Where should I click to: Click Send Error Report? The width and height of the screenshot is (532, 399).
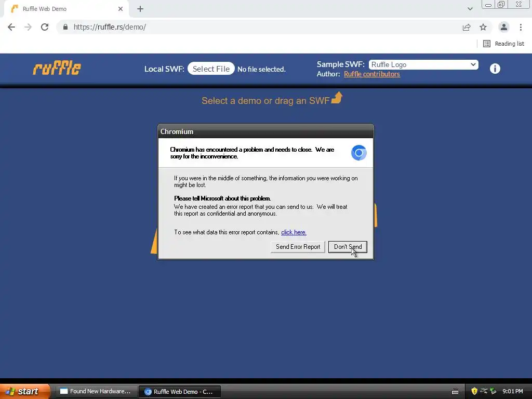pyautogui.click(x=298, y=247)
